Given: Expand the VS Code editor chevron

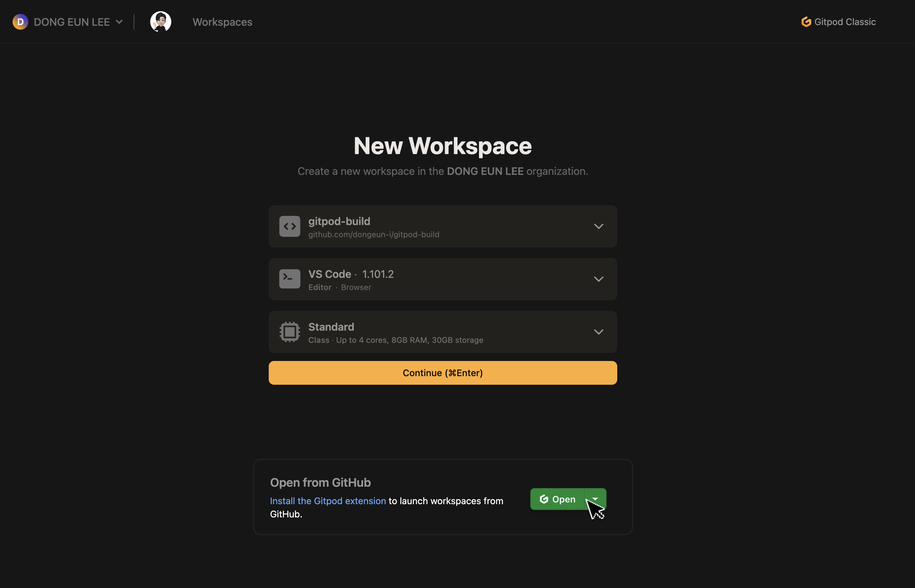Looking at the screenshot, I should pos(598,279).
